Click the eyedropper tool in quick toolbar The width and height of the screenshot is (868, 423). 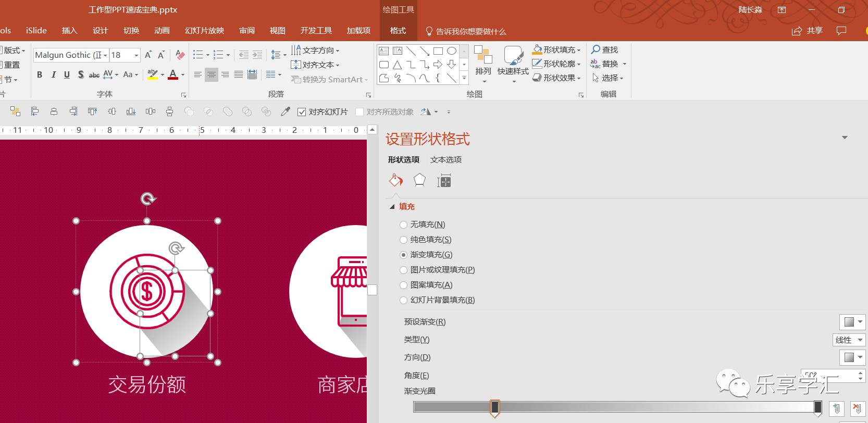click(x=285, y=111)
